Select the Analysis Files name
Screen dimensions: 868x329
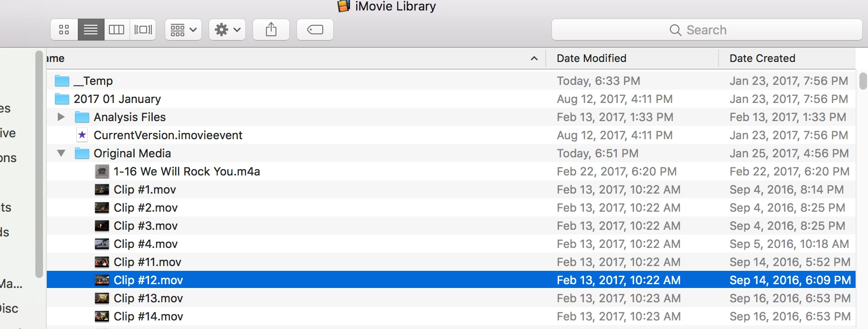pyautogui.click(x=129, y=117)
